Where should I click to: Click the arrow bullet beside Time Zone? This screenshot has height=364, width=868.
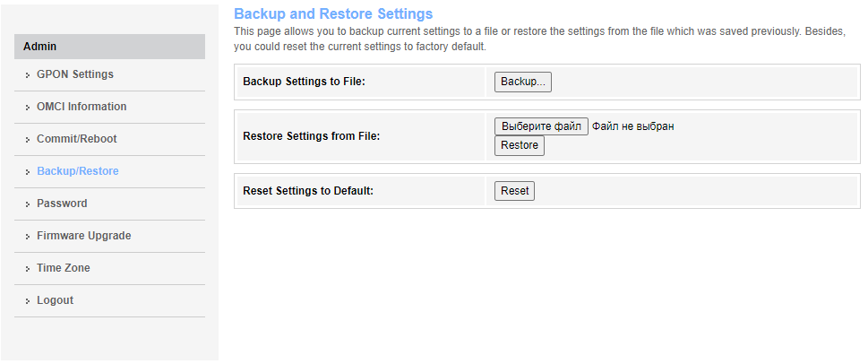pyautogui.click(x=29, y=269)
